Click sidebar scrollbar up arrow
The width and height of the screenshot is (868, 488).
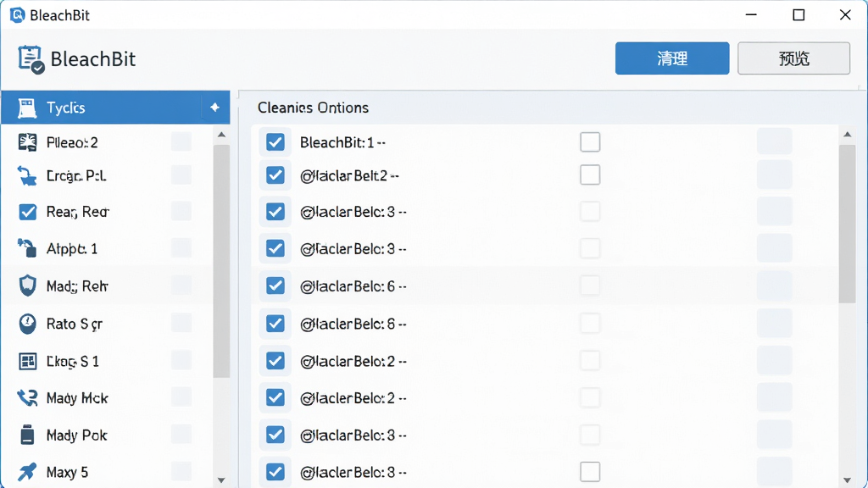click(x=221, y=135)
